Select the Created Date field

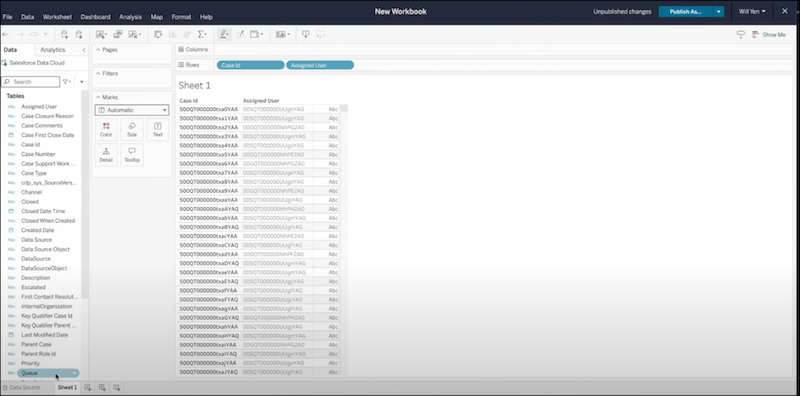click(x=37, y=230)
